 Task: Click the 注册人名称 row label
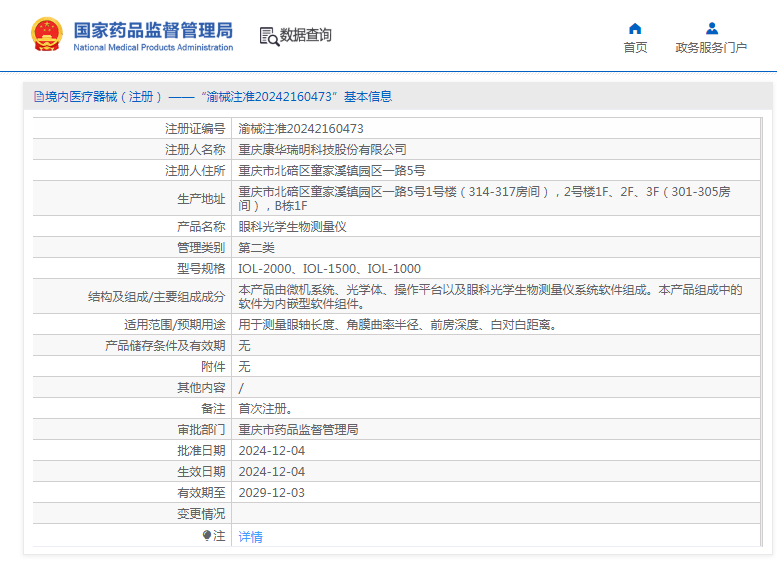pos(195,150)
